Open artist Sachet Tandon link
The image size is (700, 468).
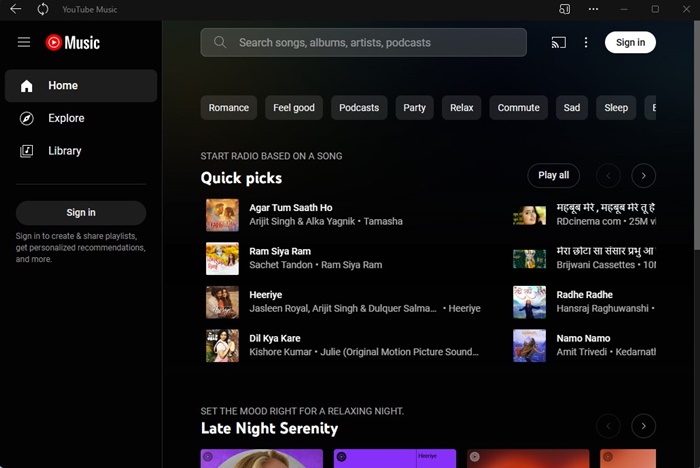(281, 265)
